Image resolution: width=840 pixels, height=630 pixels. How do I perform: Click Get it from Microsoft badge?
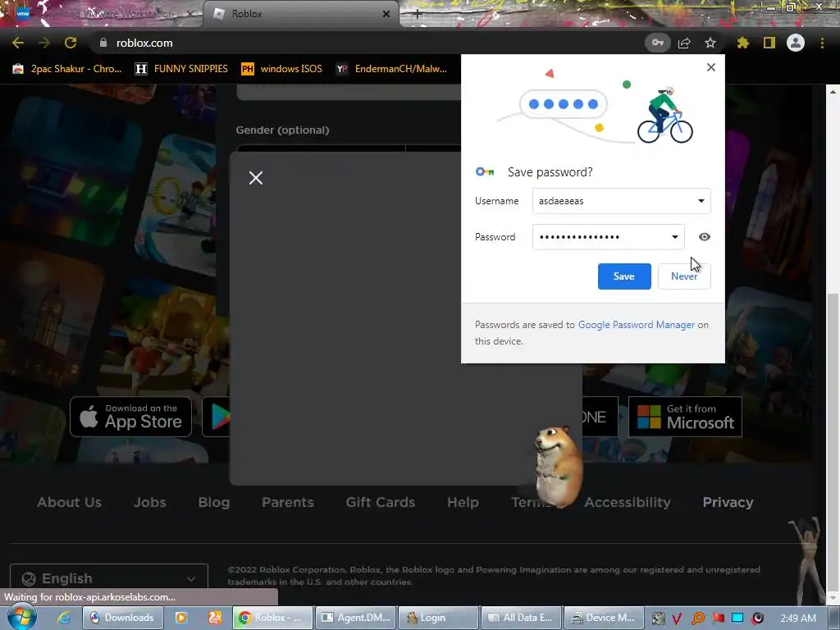685,417
